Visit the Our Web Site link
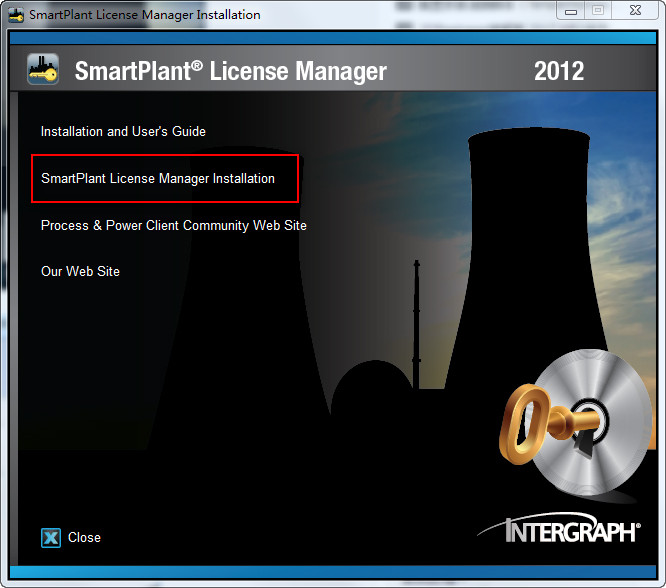This screenshot has width=666, height=588. pos(80,271)
